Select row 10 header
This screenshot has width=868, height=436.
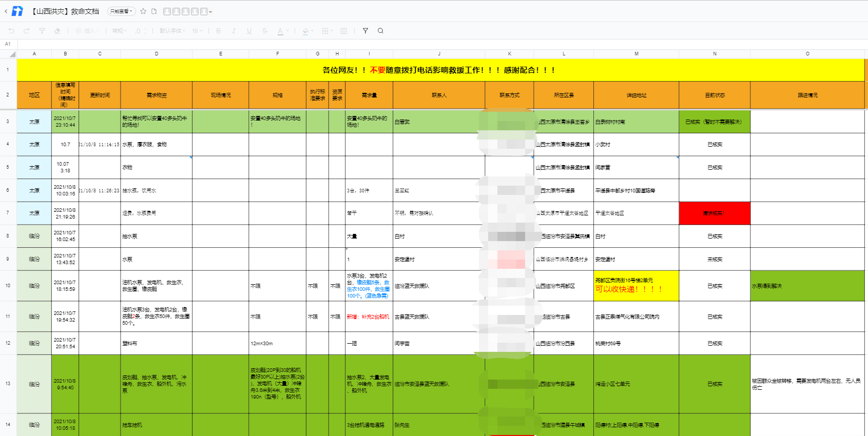coord(8,286)
